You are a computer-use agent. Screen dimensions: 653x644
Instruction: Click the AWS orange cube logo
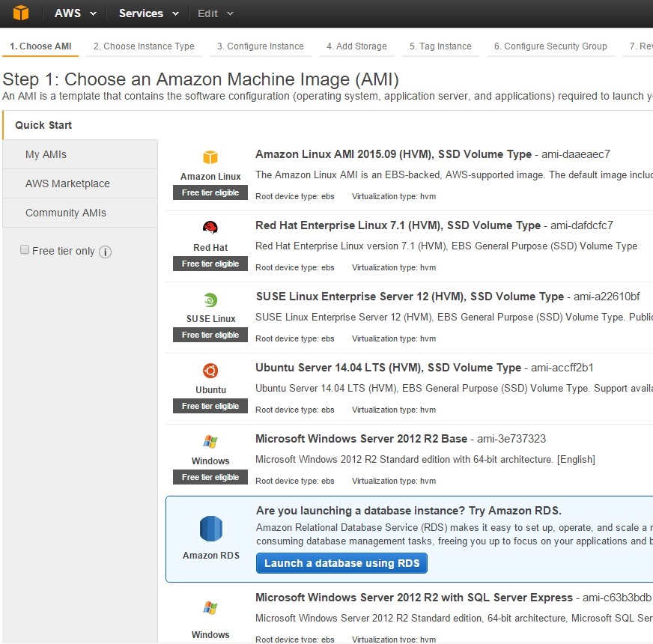click(x=21, y=13)
